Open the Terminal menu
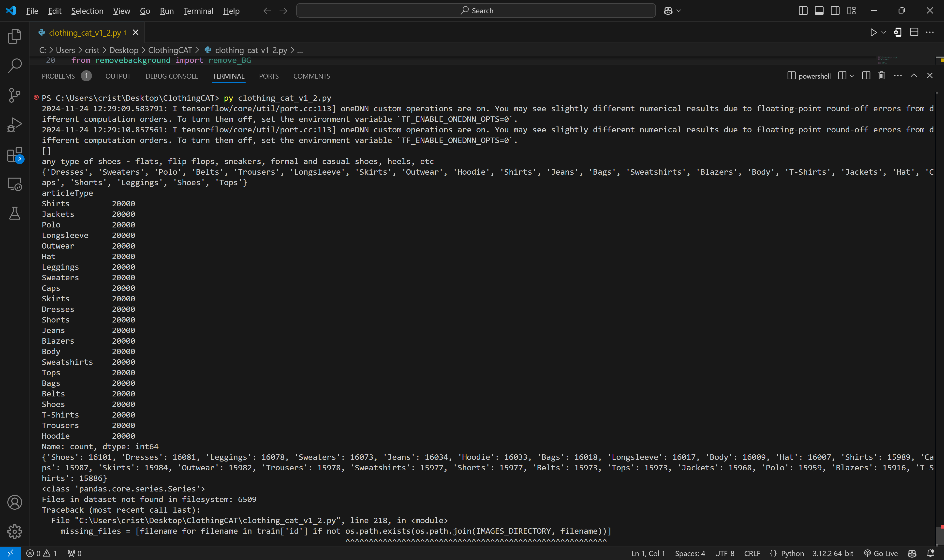This screenshot has width=944, height=560. [198, 11]
